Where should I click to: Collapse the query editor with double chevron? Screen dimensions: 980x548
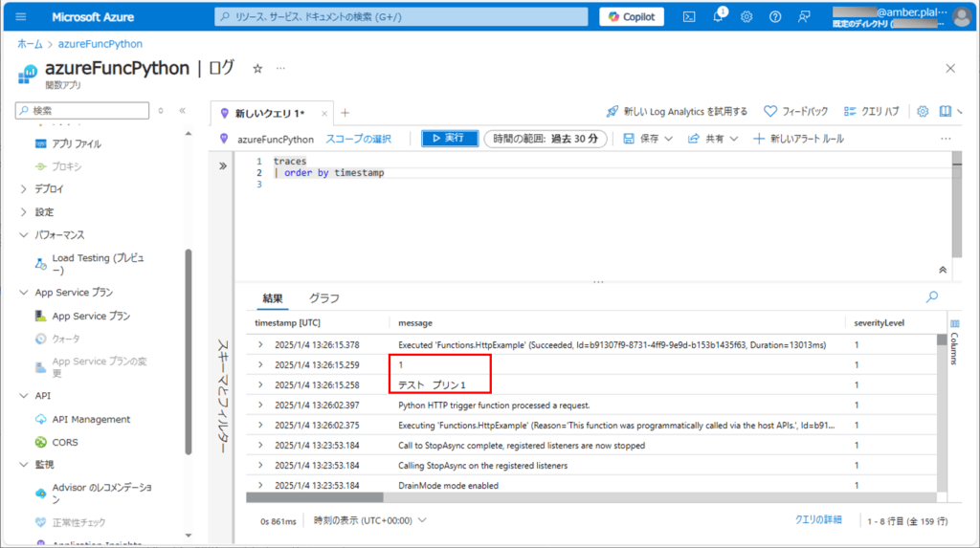tap(945, 271)
